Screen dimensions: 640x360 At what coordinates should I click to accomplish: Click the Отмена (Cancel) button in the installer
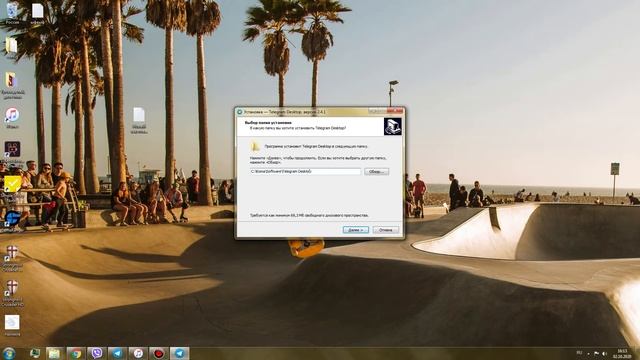tap(386, 230)
